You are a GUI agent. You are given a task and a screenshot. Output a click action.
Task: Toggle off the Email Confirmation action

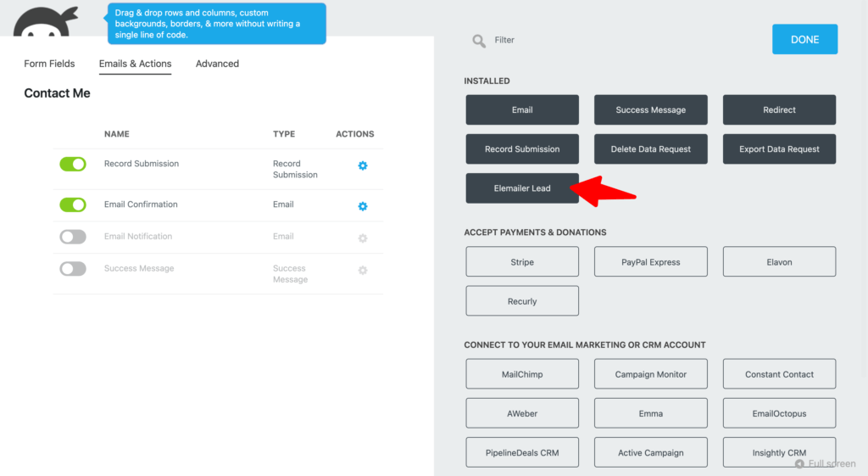click(73, 204)
